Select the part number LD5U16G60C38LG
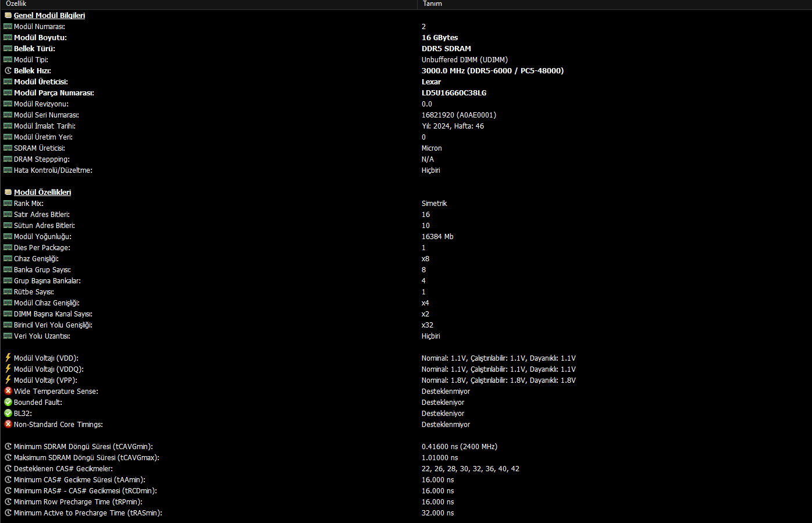Screen dimensions: 812x523 click(x=454, y=93)
